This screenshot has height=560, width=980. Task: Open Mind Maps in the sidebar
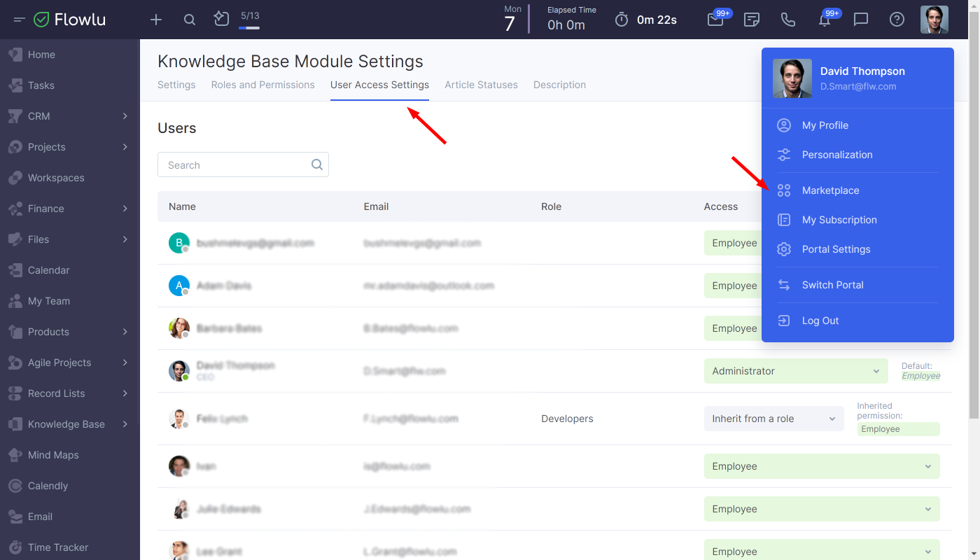(53, 455)
